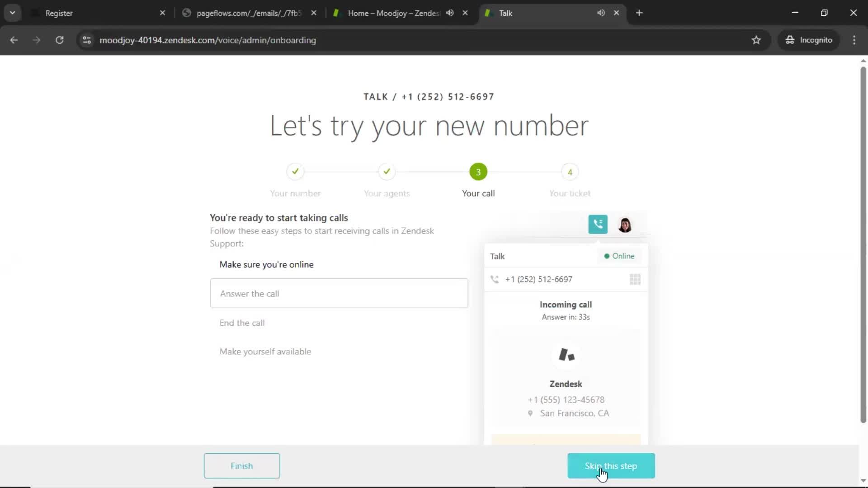The width and height of the screenshot is (868, 488).
Task: Click 'Incoming call' heading text
Action: pos(566,305)
